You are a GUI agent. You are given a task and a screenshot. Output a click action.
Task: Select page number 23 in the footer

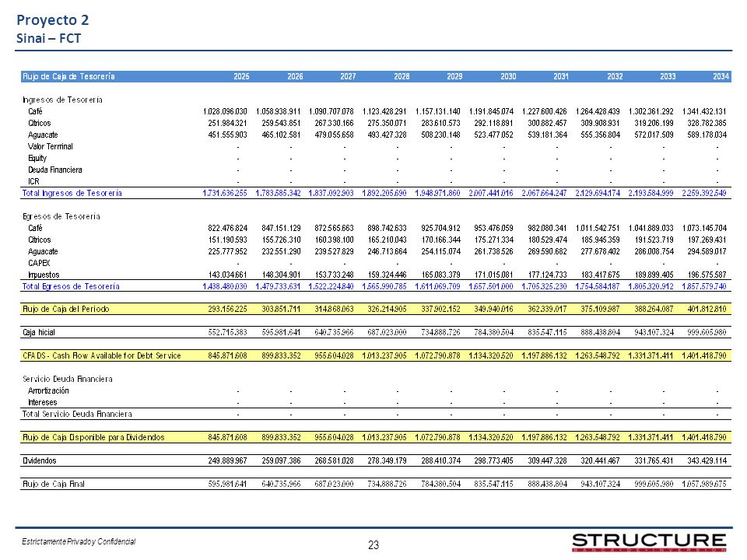click(x=373, y=545)
